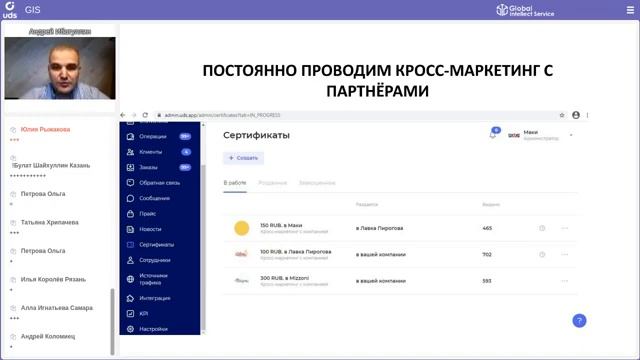Open the three-dot menu for 100 RUB row
The width and height of the screenshot is (640, 360).
564,254
